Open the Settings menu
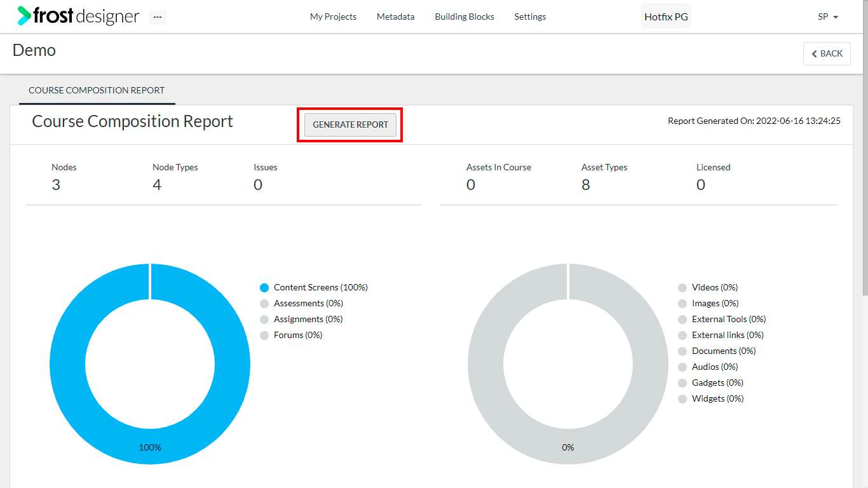The height and width of the screenshot is (488, 868). pos(530,17)
